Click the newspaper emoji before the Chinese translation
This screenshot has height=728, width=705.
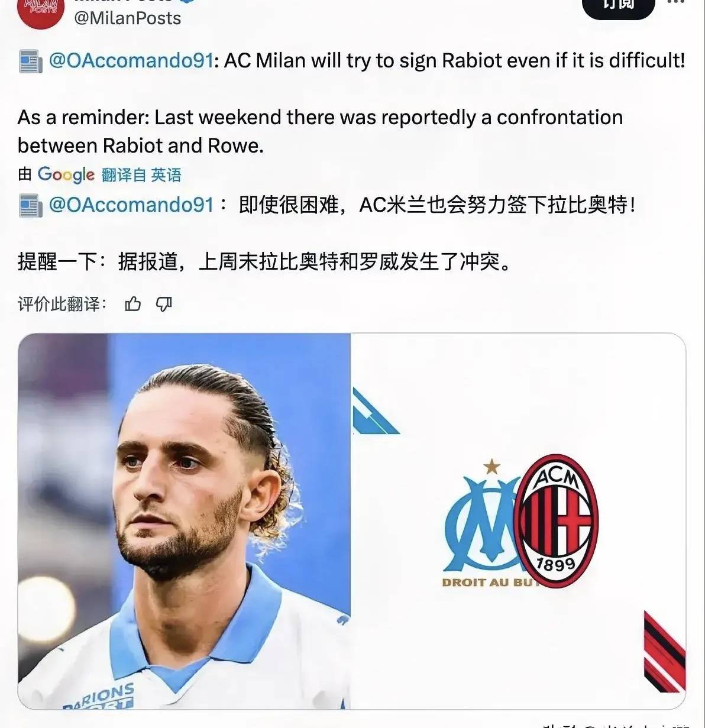[x=31, y=205]
